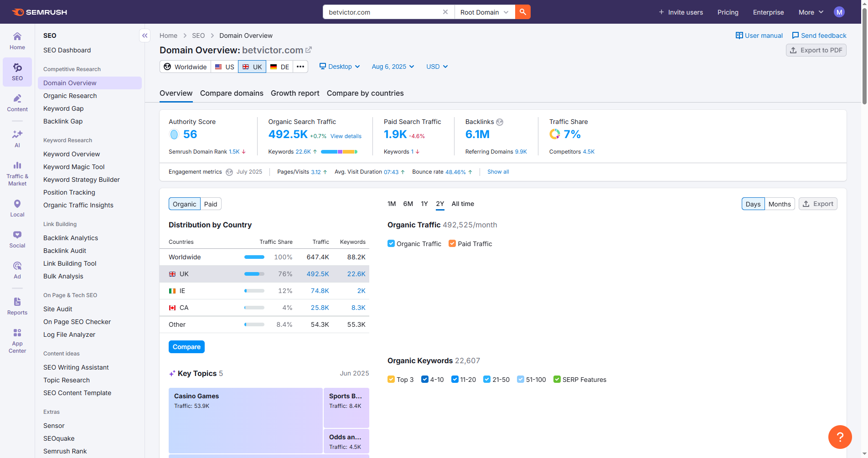Viewport: 868px width, 458px height.
Task: Open the Desktop device dropdown
Action: click(340, 67)
